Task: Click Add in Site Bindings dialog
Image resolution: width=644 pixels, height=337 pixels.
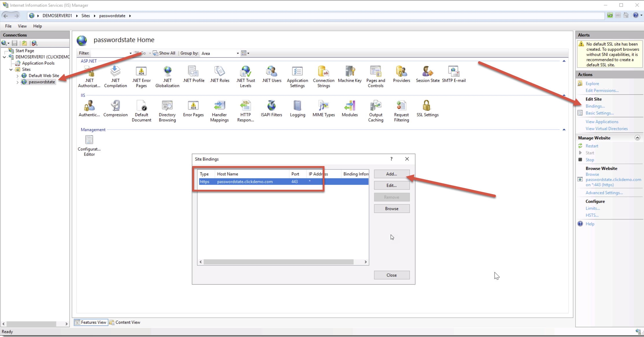Action: (x=392, y=174)
